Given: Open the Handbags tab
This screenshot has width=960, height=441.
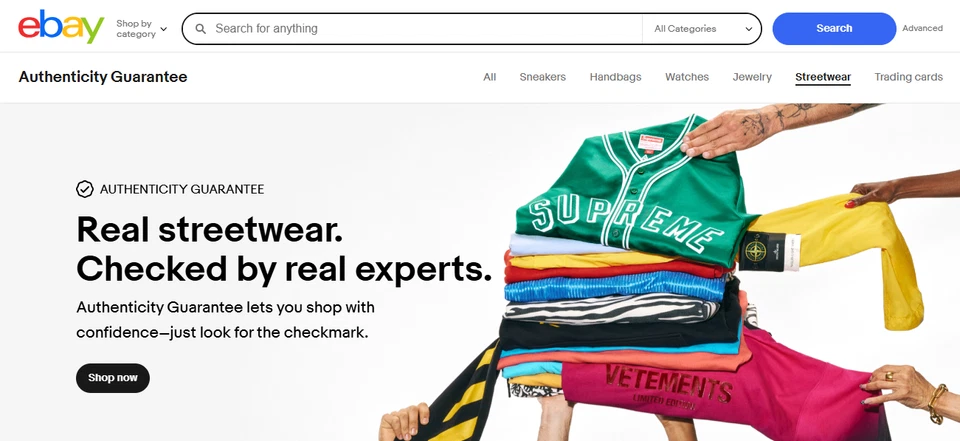Looking at the screenshot, I should coord(615,77).
